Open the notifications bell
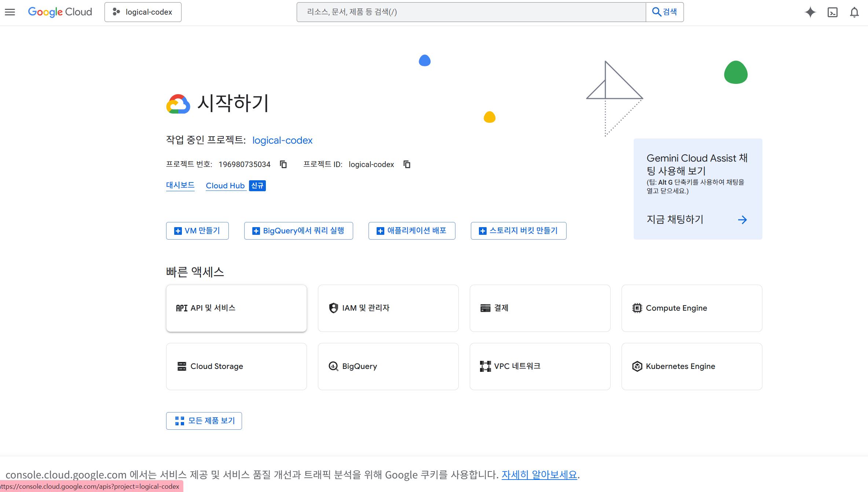868x492 pixels. pyautogui.click(x=854, y=12)
